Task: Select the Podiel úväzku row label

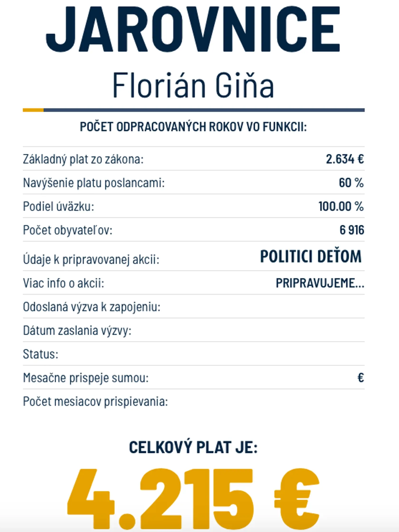Action: click(x=58, y=206)
